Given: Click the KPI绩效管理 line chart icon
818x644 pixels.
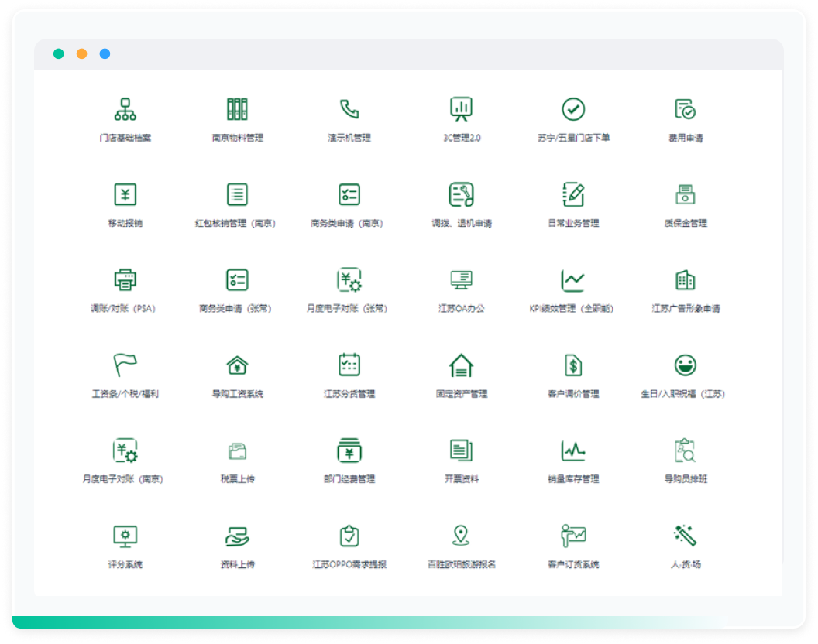Looking at the screenshot, I should click(x=573, y=279).
